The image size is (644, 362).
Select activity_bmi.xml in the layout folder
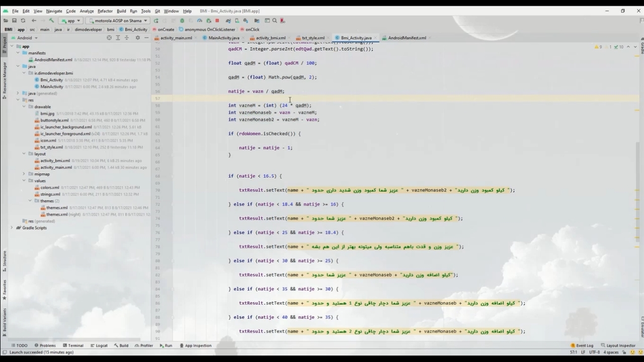(x=55, y=160)
